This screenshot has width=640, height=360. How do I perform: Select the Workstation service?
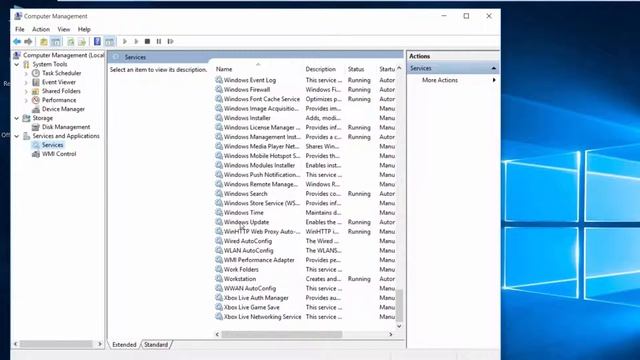pyautogui.click(x=240, y=279)
